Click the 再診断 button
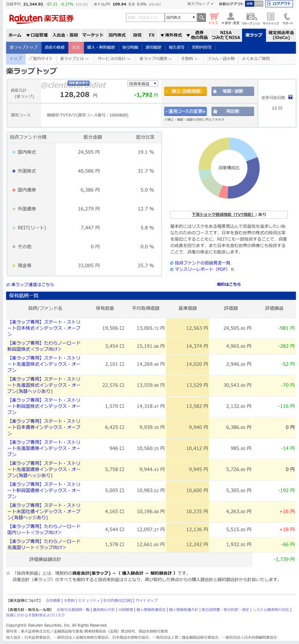 coord(232,111)
